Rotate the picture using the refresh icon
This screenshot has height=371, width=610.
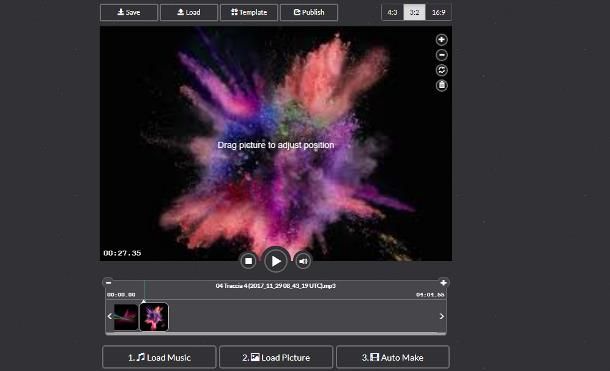(442, 70)
